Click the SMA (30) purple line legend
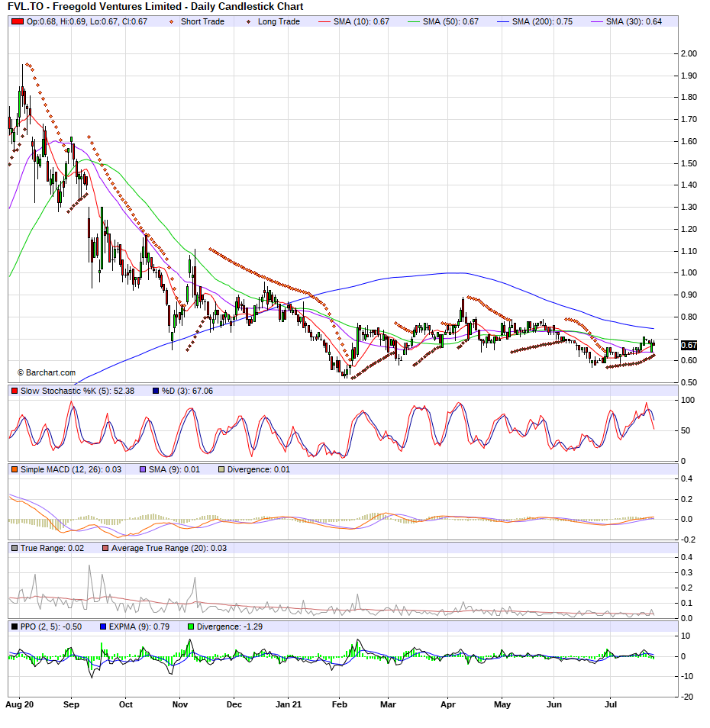Screen dimensions: 710x728 coord(597,21)
